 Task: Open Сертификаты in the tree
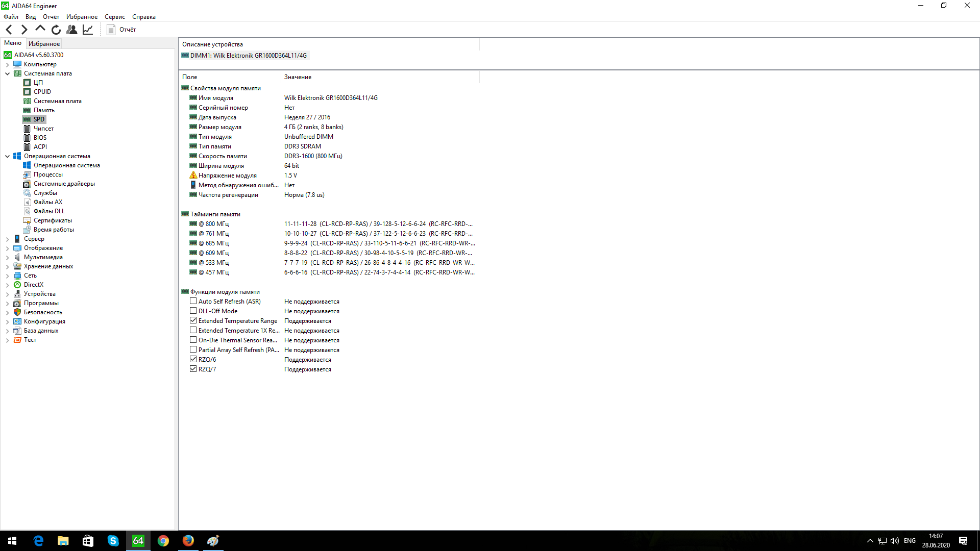[53, 220]
